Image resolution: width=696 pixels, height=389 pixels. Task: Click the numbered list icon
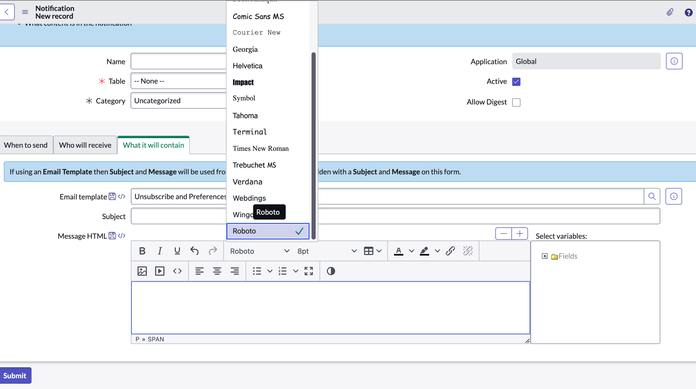(x=282, y=271)
